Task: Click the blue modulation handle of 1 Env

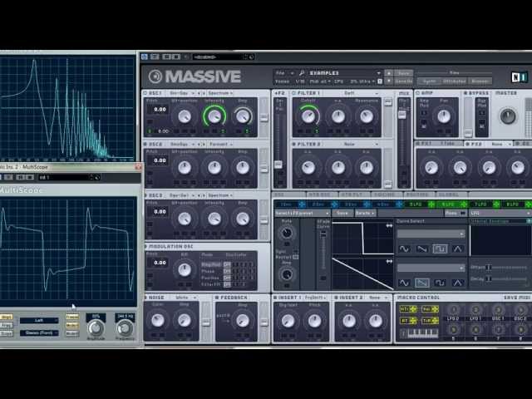Action: pos(302,204)
